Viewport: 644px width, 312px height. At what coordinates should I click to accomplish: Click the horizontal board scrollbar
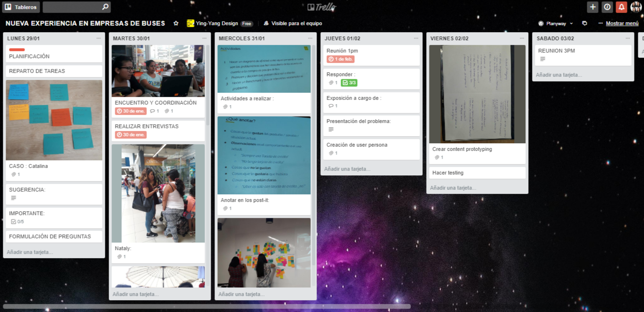(x=207, y=306)
